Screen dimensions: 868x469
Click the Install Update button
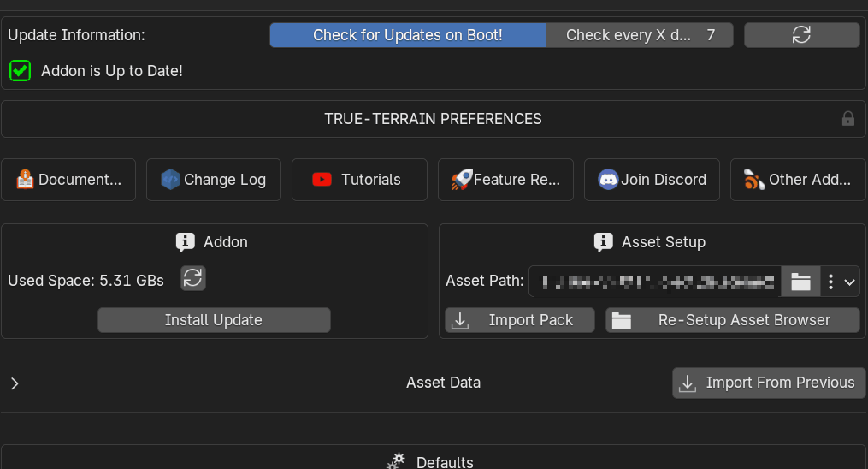point(214,320)
